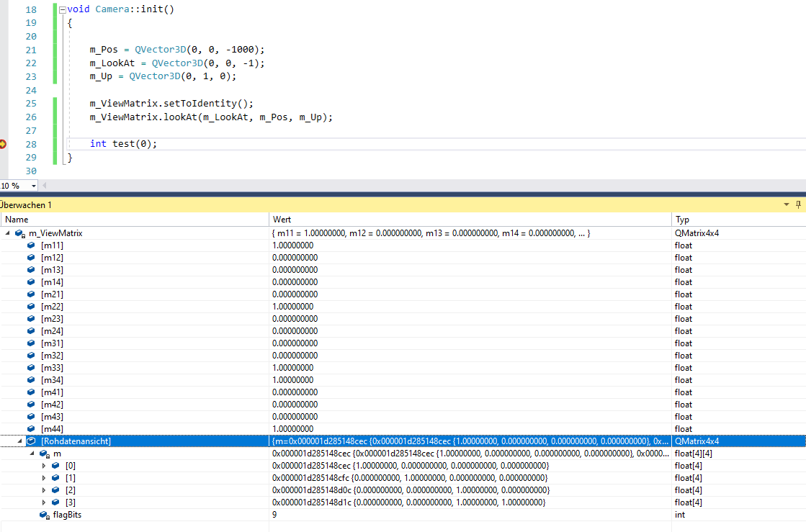Collapse the Camera::init function outline box
806x532 pixels.
coord(61,9)
